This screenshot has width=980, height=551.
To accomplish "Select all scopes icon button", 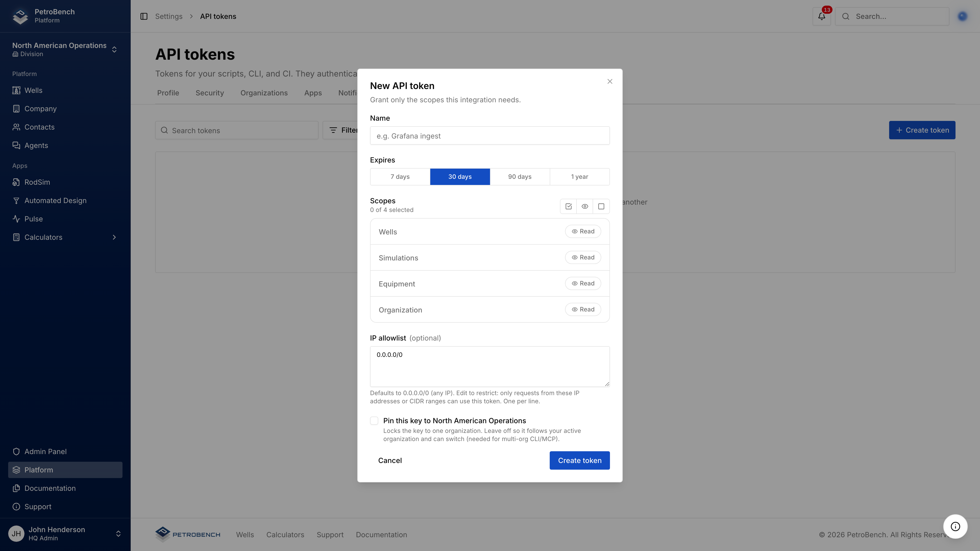I will click(x=568, y=206).
